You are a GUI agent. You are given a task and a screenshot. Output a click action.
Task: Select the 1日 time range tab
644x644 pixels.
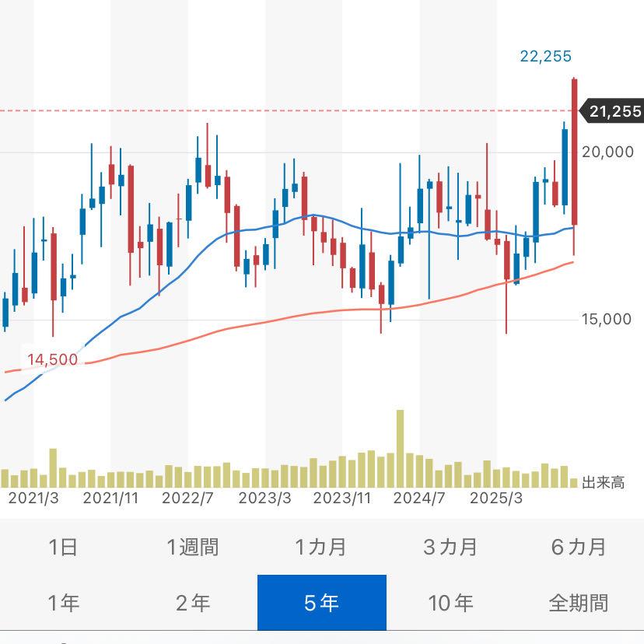63,547
